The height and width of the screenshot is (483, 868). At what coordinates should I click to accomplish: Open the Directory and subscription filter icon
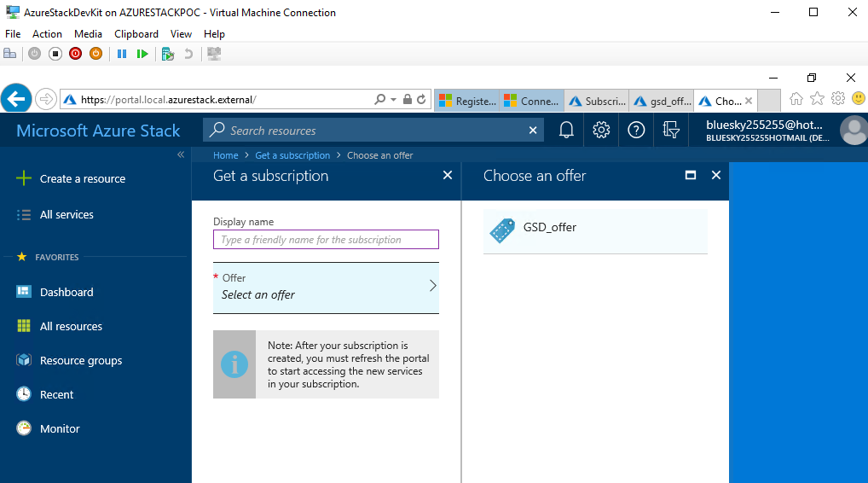671,131
